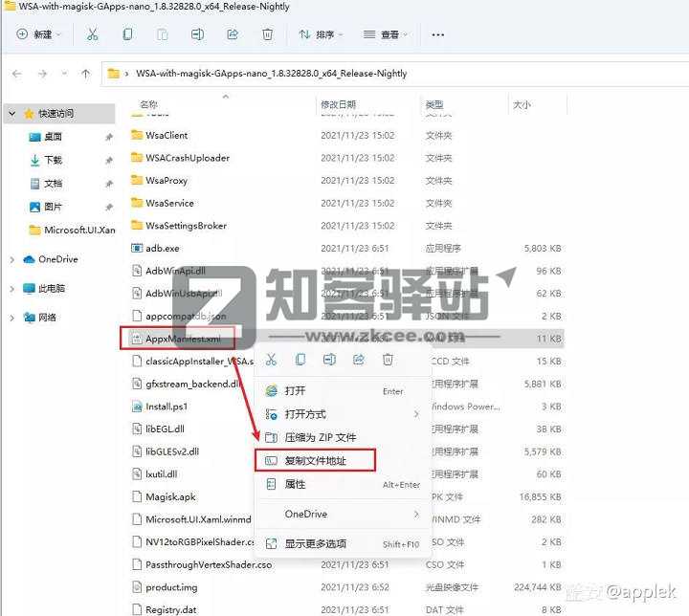The width and height of the screenshot is (689, 616).
Task: Expand the 此电脑 tree node
Action: [x=11, y=289]
